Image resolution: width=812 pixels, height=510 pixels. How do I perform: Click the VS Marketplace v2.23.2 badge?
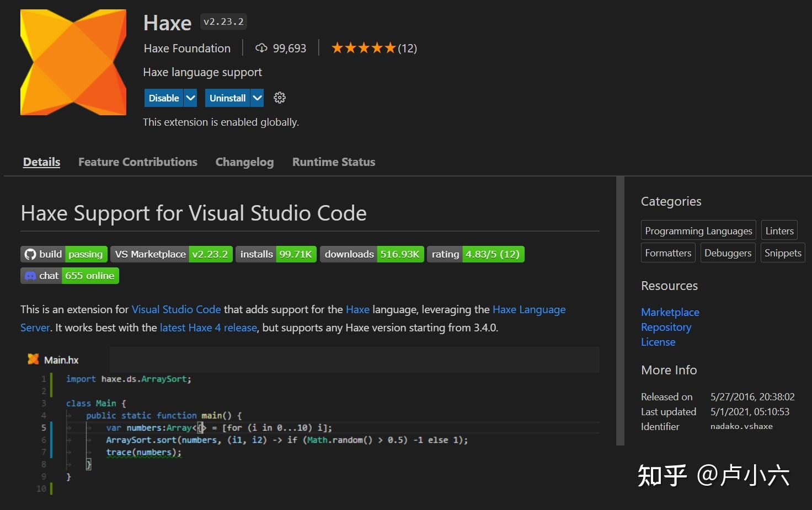[171, 254]
